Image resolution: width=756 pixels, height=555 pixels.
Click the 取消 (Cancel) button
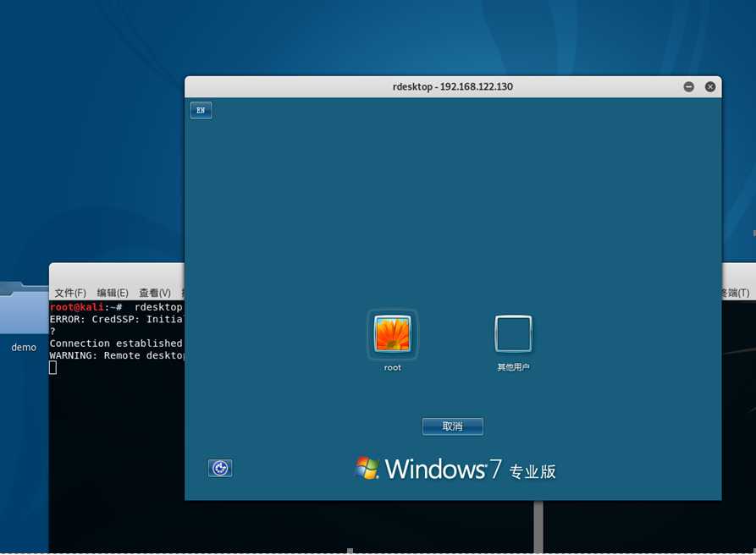tap(453, 426)
